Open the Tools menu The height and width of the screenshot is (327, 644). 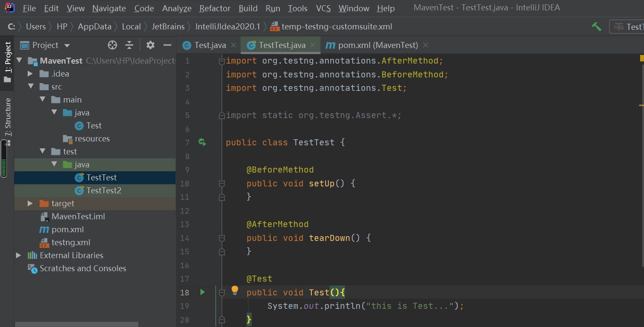(298, 8)
